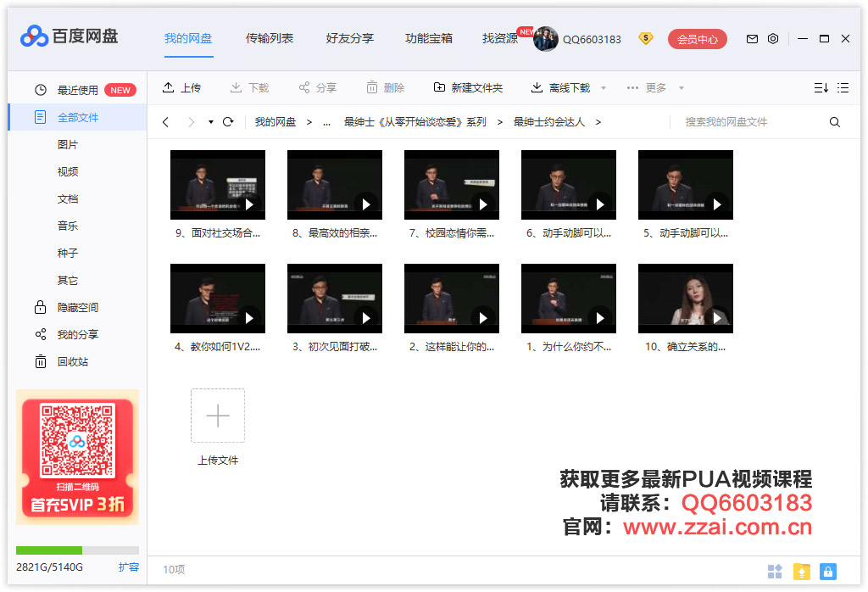Create a new folder
Image resolution: width=868 pixels, height=592 pixels.
coord(468,87)
